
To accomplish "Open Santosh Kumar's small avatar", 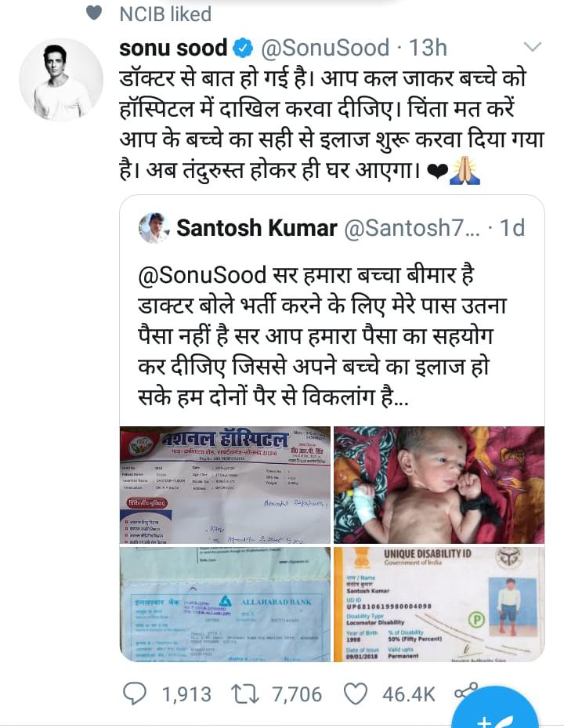I will [154, 227].
